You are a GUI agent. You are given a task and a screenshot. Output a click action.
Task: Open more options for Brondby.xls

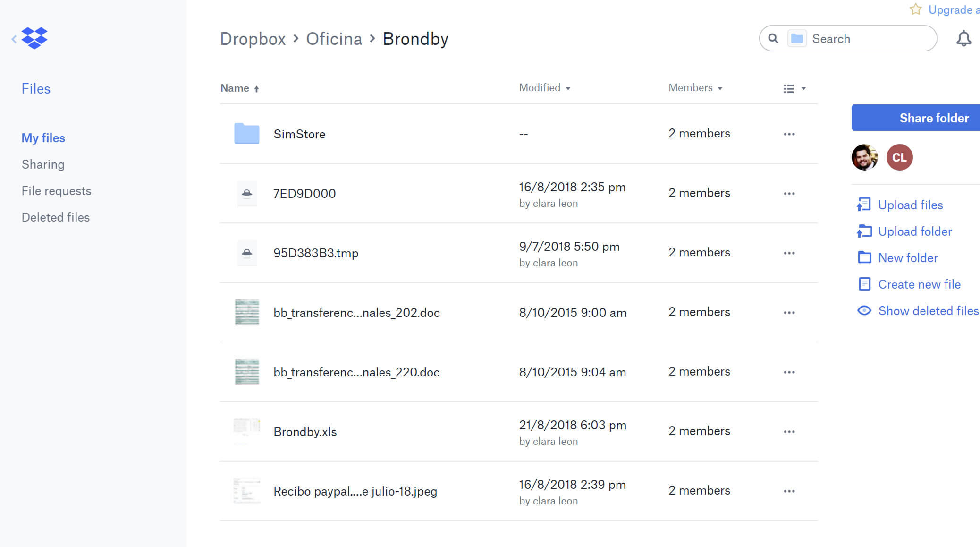[x=789, y=431]
